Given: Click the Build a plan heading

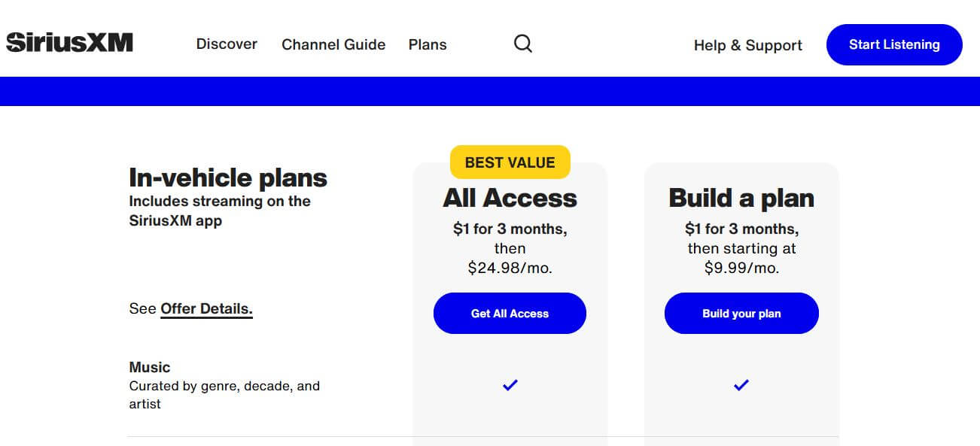Looking at the screenshot, I should tap(741, 198).
